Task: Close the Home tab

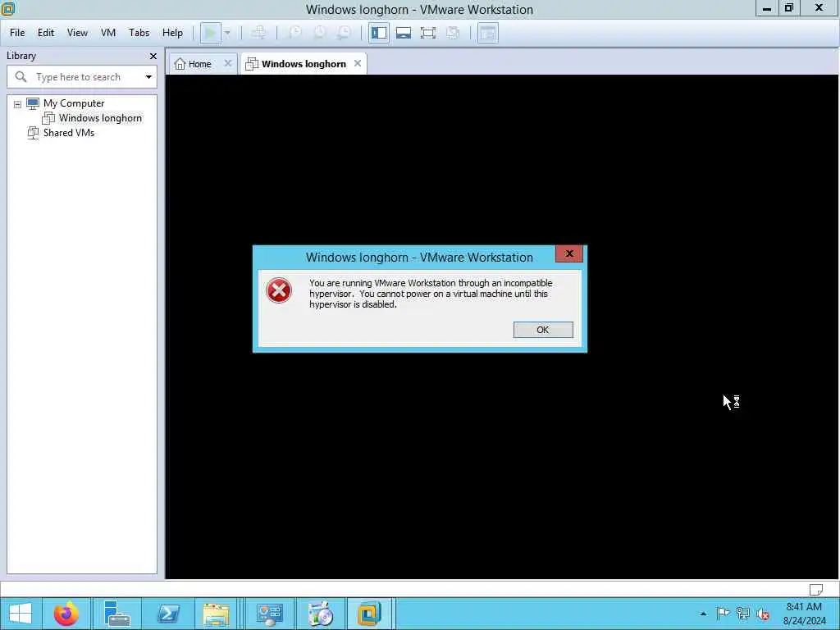Action: pyautogui.click(x=228, y=63)
